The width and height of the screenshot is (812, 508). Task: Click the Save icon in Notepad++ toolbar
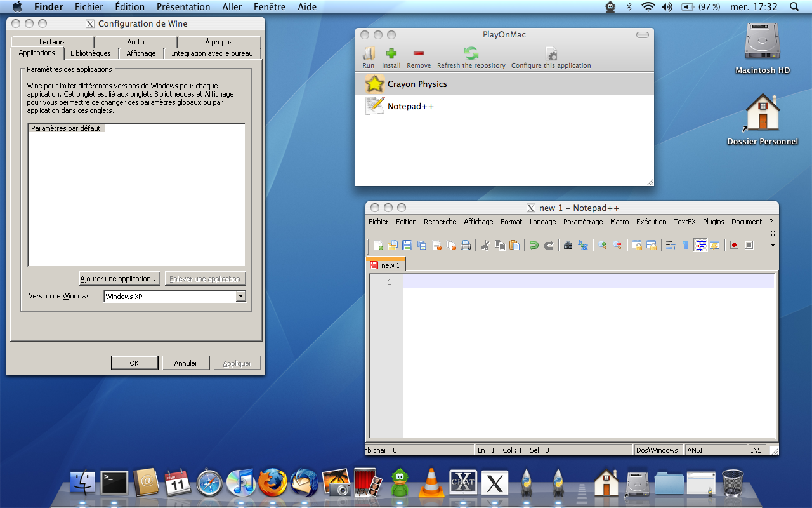407,245
